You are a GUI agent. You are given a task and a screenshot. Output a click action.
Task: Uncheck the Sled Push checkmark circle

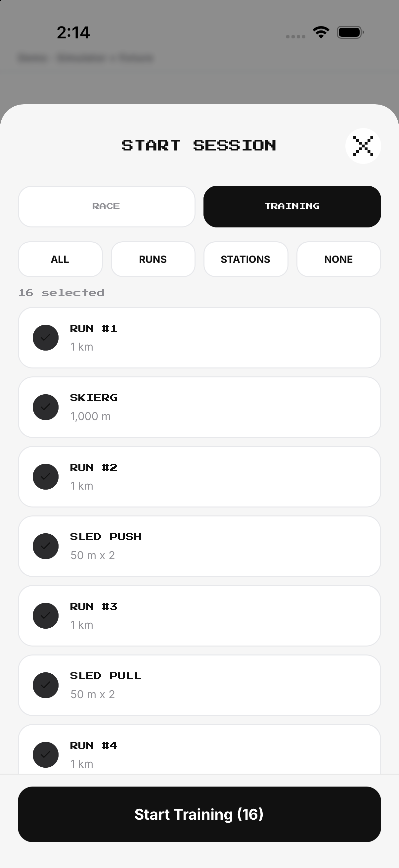(x=45, y=546)
